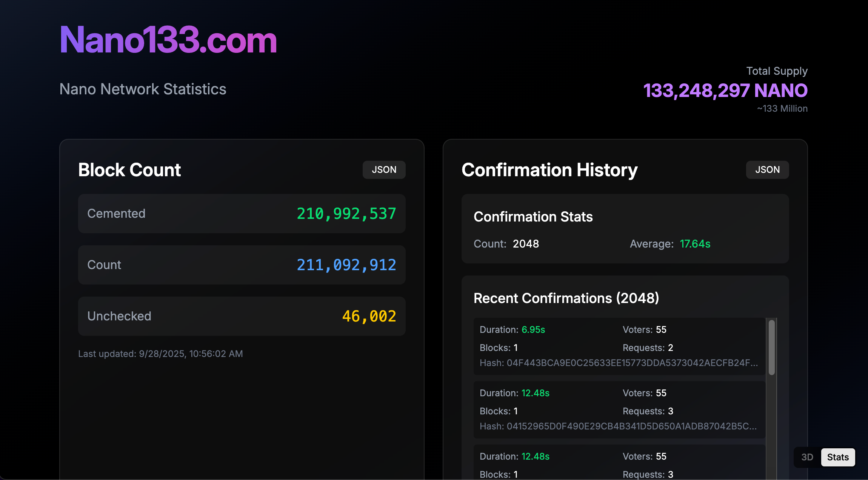Click the Count value 211,092,912

coord(346,265)
